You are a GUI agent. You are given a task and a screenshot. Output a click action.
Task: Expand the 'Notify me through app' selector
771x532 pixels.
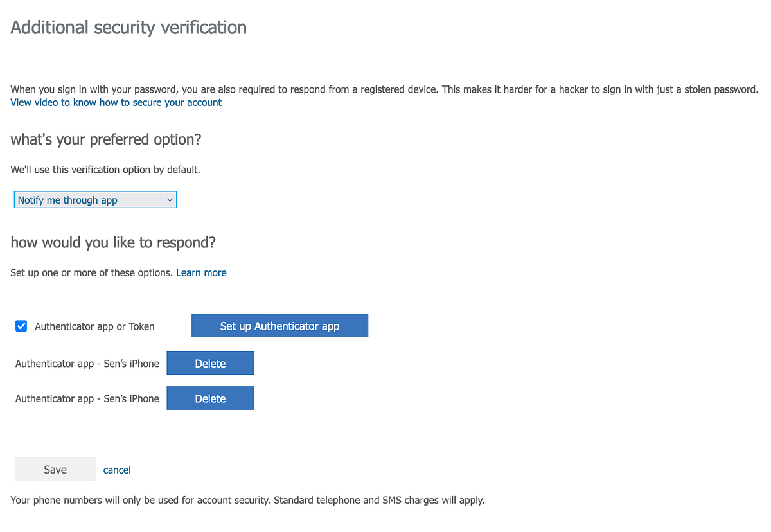click(x=95, y=199)
